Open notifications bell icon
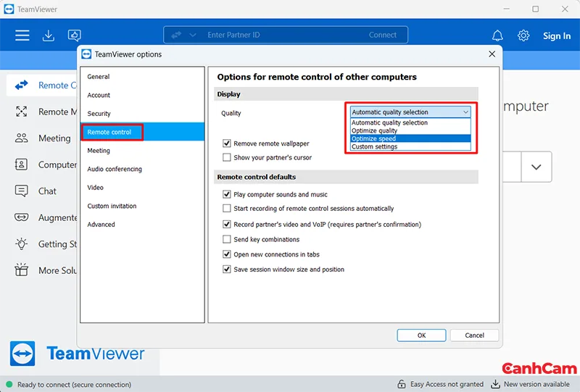The height and width of the screenshot is (392, 580). coord(497,36)
